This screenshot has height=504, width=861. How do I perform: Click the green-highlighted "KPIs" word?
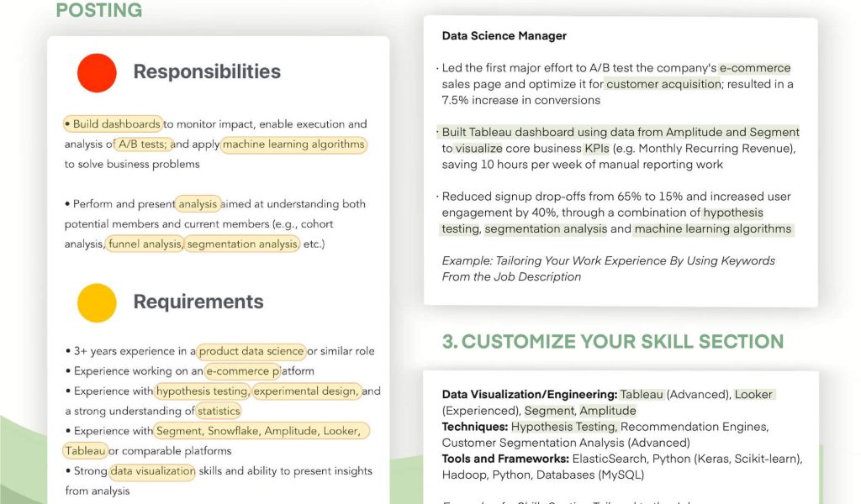596,149
